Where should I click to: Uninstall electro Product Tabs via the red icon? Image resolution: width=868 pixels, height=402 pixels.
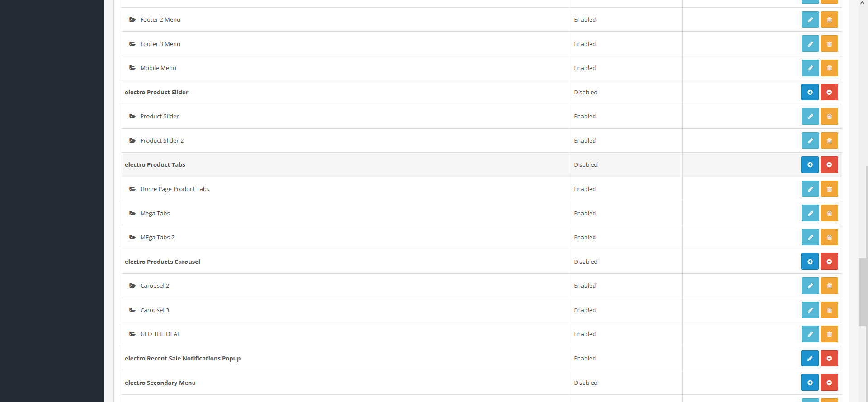click(829, 164)
